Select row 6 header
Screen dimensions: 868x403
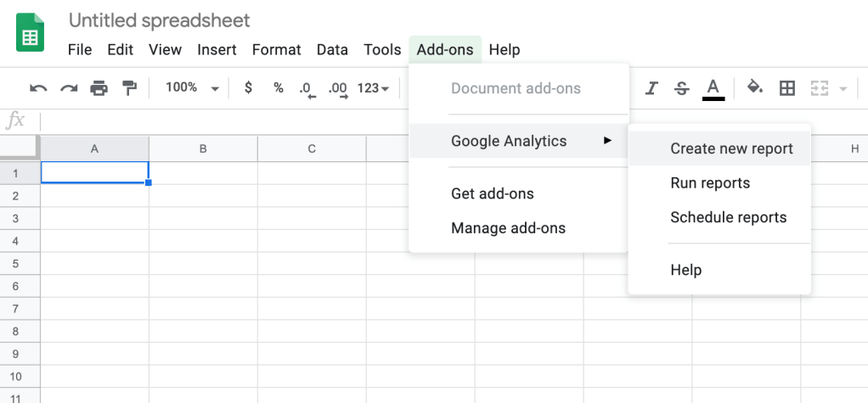click(x=20, y=287)
